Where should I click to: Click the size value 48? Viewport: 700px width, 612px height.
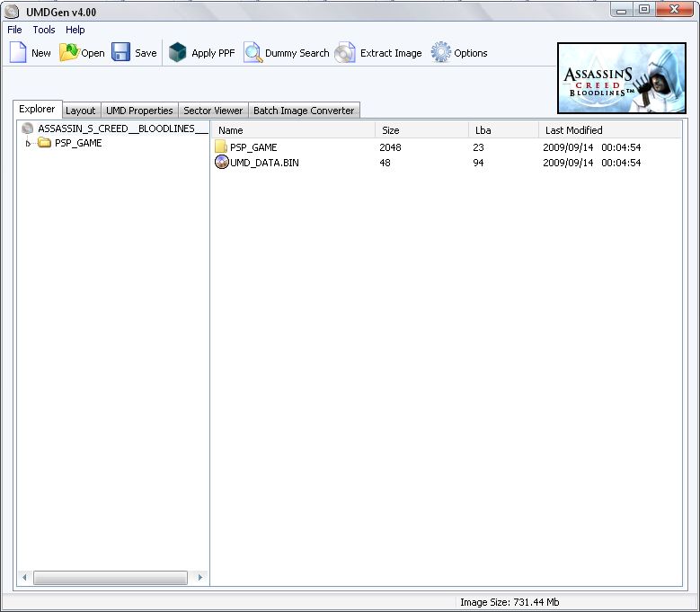pos(385,163)
